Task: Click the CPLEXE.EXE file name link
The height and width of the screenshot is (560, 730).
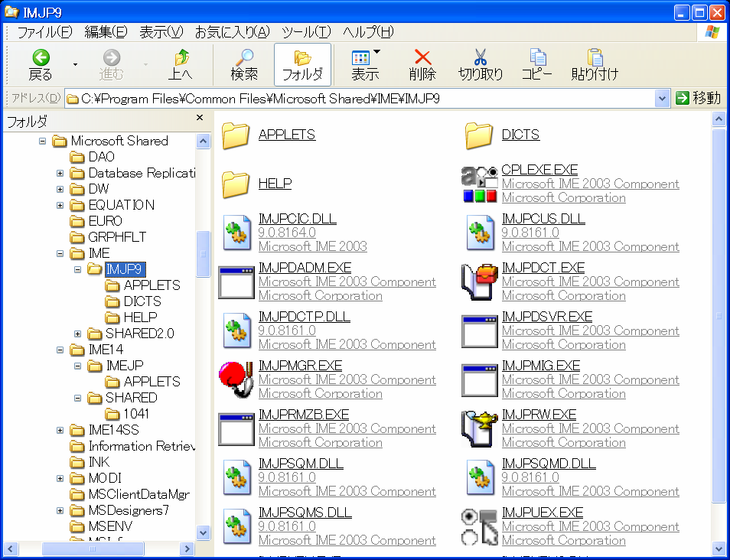Action: 539,169
